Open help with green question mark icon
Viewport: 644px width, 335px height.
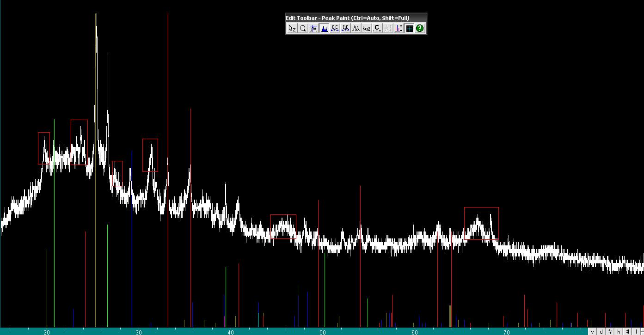[420, 28]
